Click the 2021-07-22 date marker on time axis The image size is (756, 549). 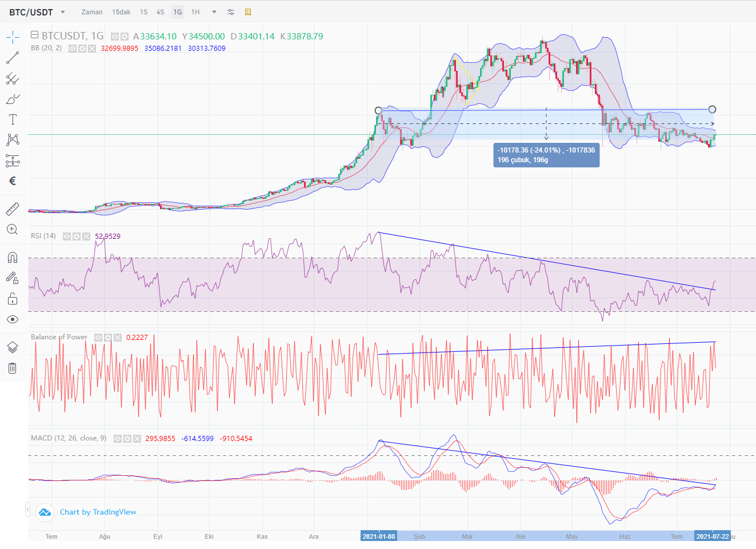tap(713, 536)
